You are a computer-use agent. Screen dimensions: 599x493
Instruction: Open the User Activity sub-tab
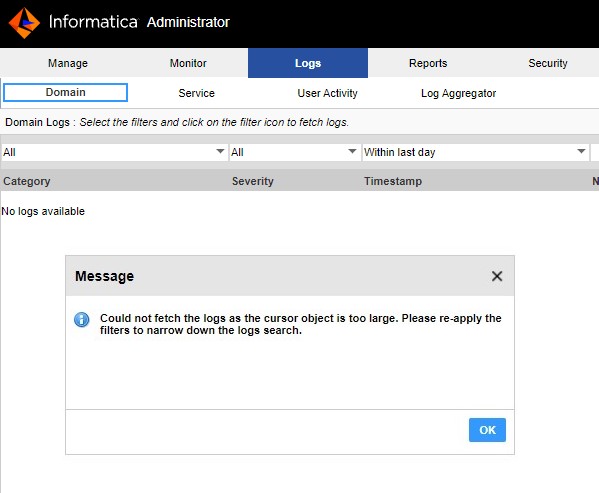pos(327,93)
